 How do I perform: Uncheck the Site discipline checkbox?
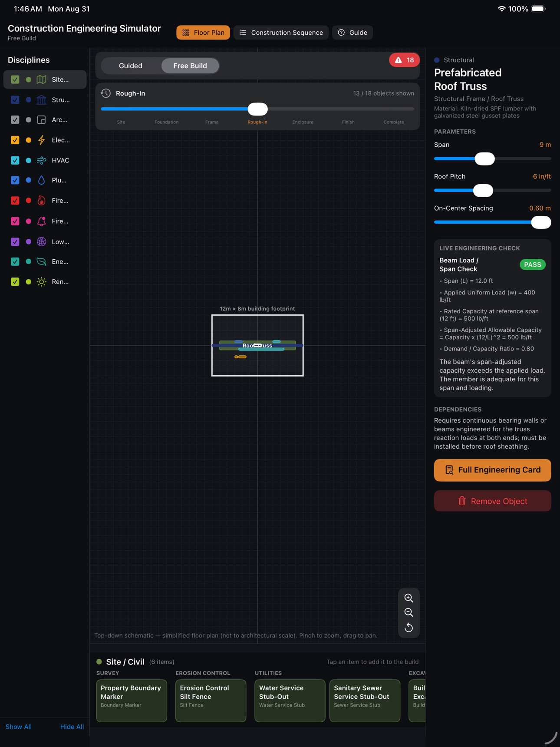coord(15,79)
